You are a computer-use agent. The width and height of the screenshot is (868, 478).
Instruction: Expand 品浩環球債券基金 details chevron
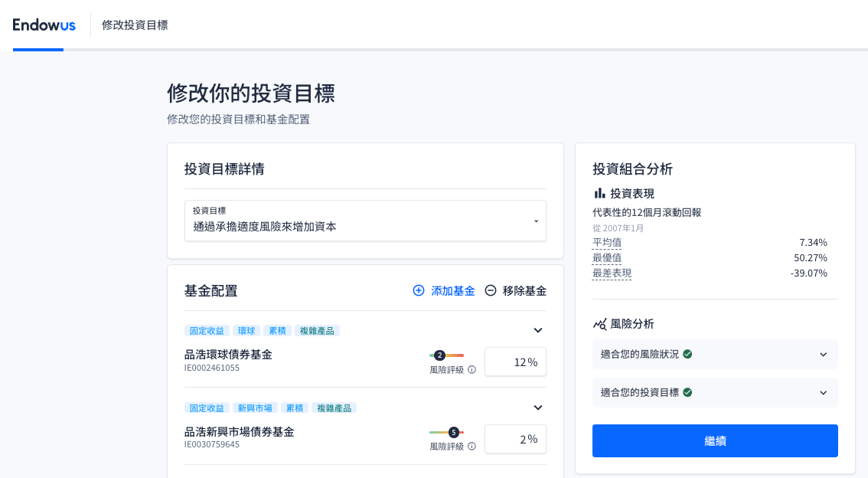537,330
